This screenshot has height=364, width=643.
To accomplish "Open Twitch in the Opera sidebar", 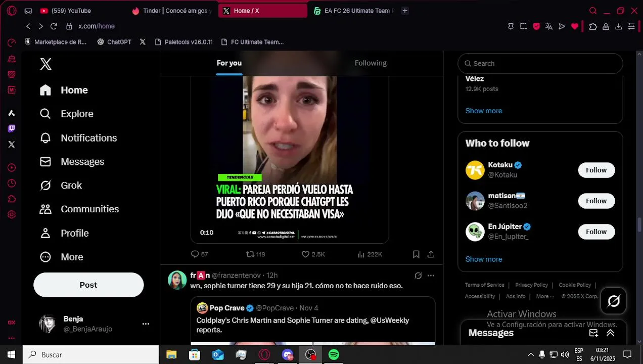I will coord(12,128).
